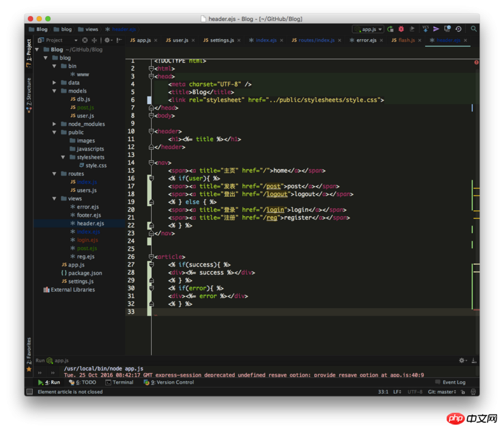The image size is (504, 431).
Task: Switch to the settings.js editor tab
Action: 222,40
